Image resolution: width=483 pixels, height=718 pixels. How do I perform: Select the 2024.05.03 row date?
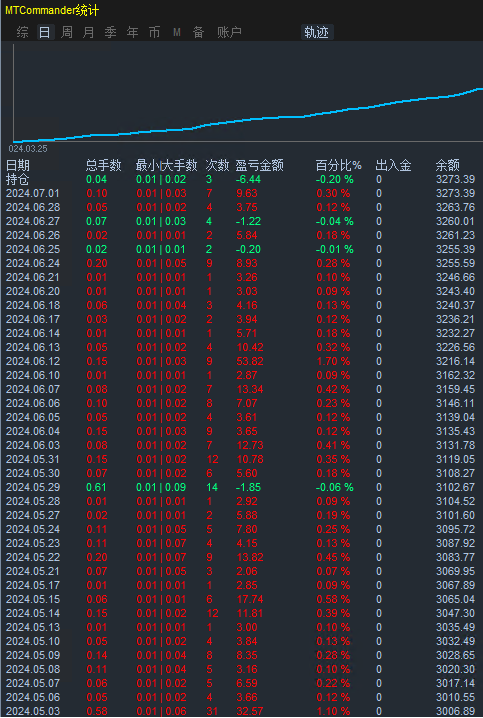click(33, 711)
